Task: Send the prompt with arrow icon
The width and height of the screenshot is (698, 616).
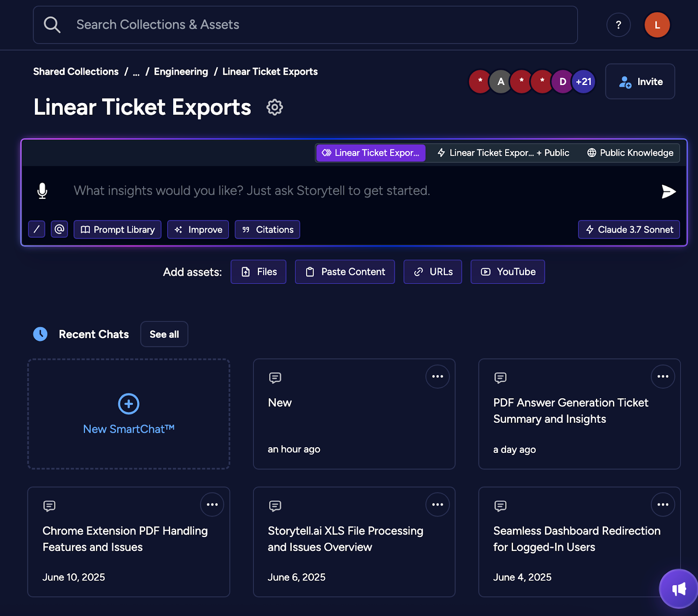Action: [668, 191]
